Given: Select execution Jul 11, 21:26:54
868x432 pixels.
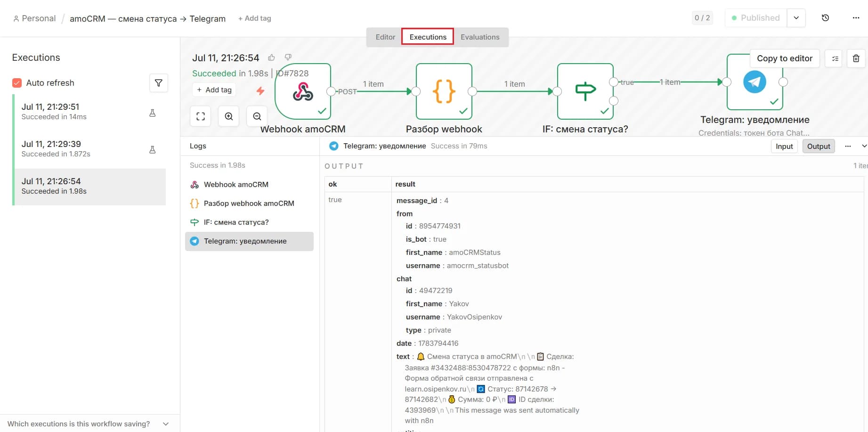Looking at the screenshot, I should pos(89,186).
